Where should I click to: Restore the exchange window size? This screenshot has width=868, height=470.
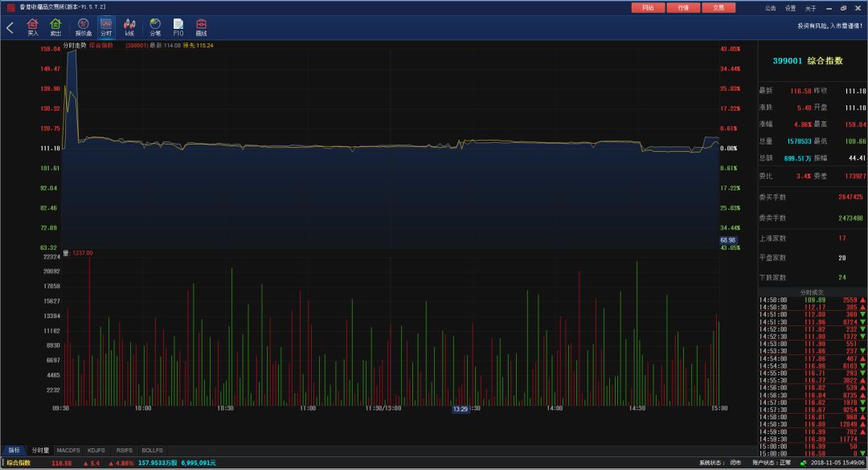coord(843,8)
